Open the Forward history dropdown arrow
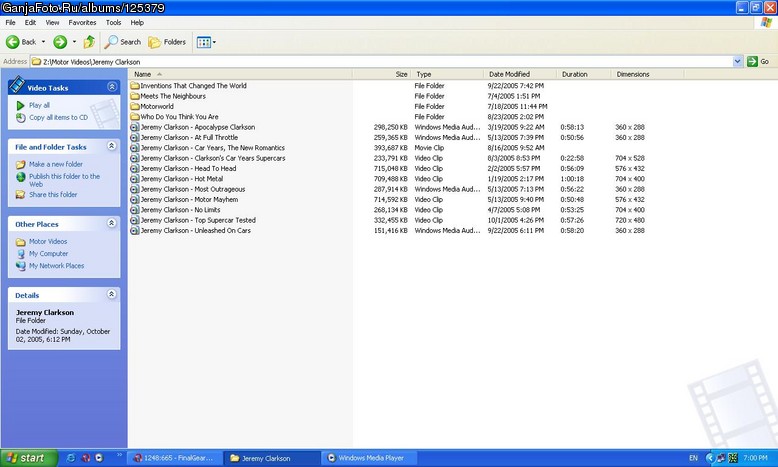778x467 pixels. (x=74, y=42)
